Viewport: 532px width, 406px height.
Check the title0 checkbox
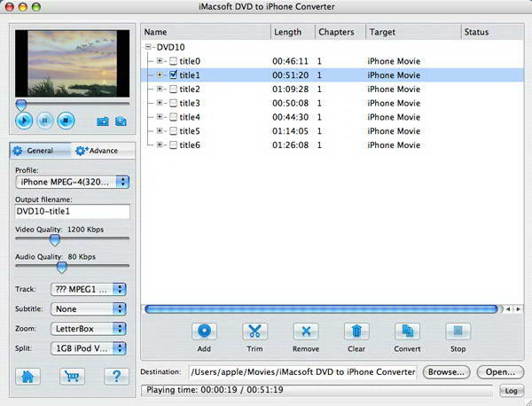pyautogui.click(x=174, y=61)
